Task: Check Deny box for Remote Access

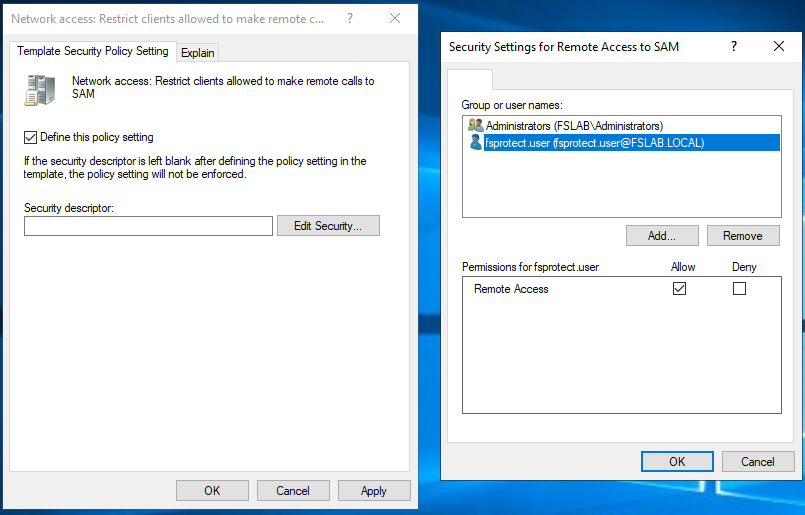Action: coord(739,289)
